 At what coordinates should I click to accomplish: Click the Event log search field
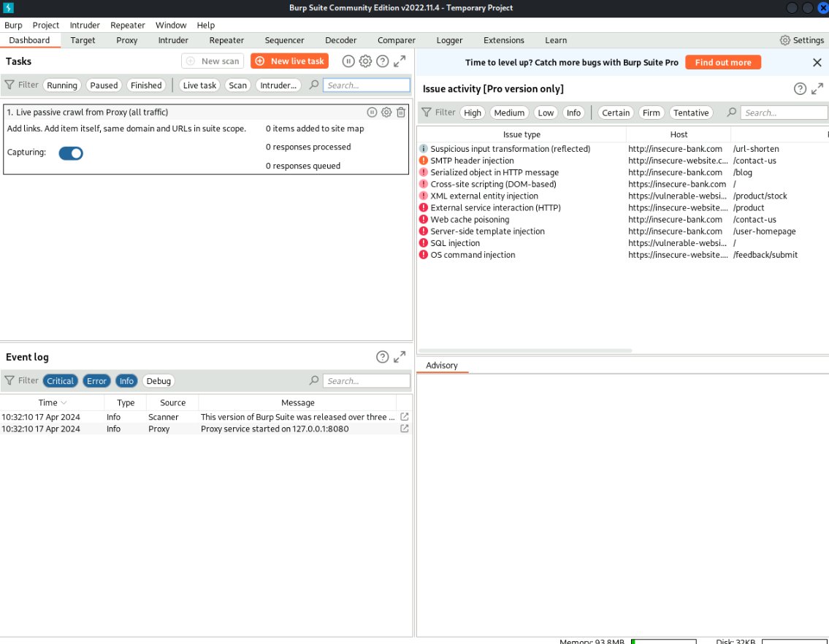click(367, 380)
